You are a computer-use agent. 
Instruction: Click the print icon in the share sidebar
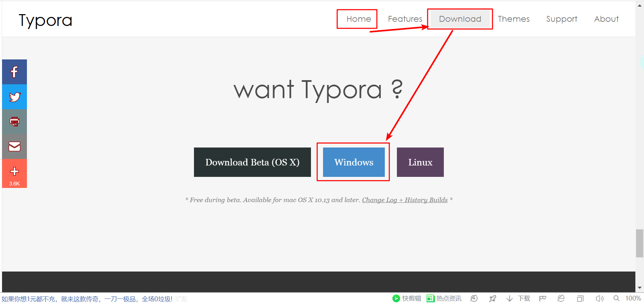pos(14,122)
